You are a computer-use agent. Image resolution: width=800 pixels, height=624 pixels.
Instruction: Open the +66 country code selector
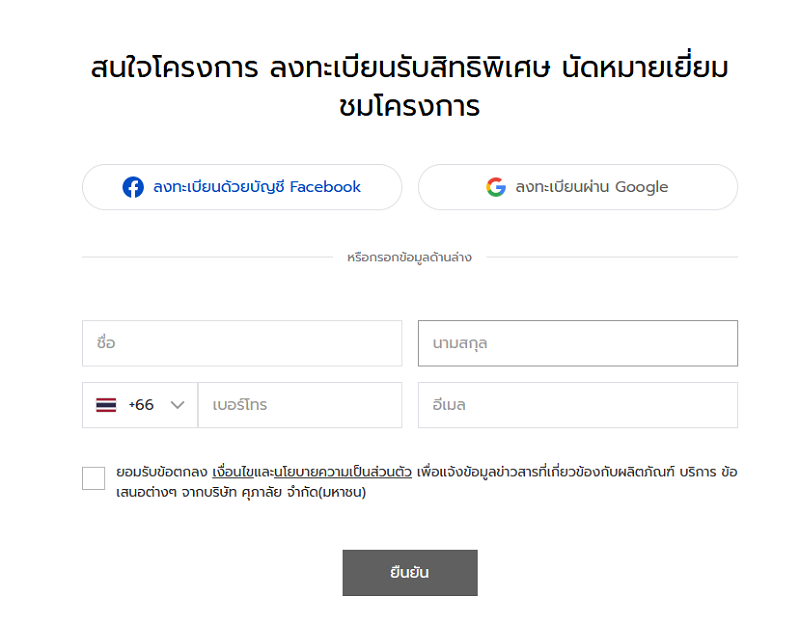[x=140, y=405]
